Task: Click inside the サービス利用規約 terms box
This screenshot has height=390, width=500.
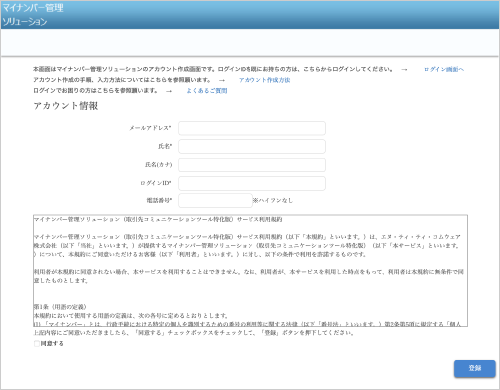Action: pyautogui.click(x=250, y=271)
